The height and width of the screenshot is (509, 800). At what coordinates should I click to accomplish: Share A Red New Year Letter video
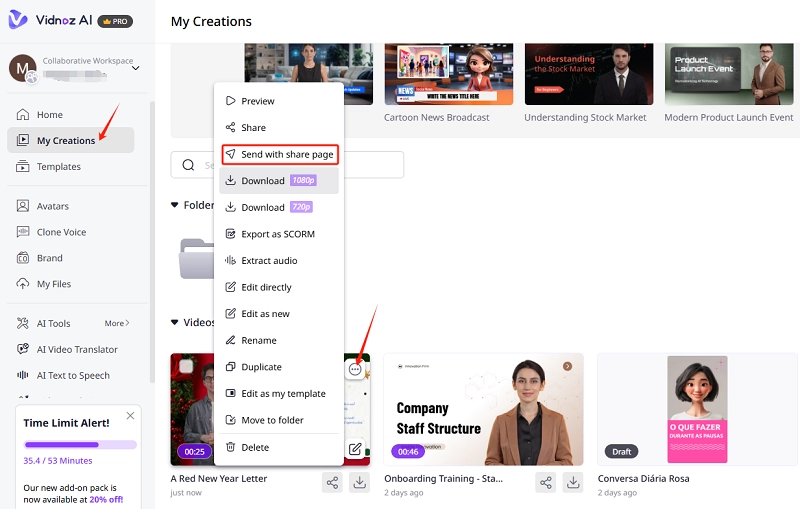(x=332, y=482)
